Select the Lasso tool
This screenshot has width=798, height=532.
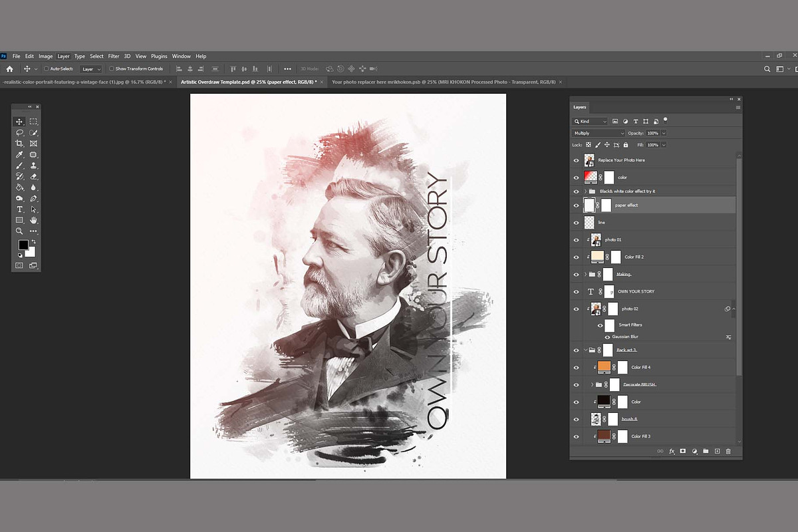coord(19,133)
